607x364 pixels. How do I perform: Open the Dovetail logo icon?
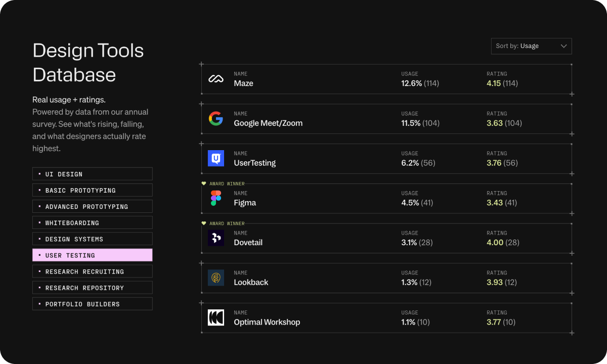coord(216,238)
